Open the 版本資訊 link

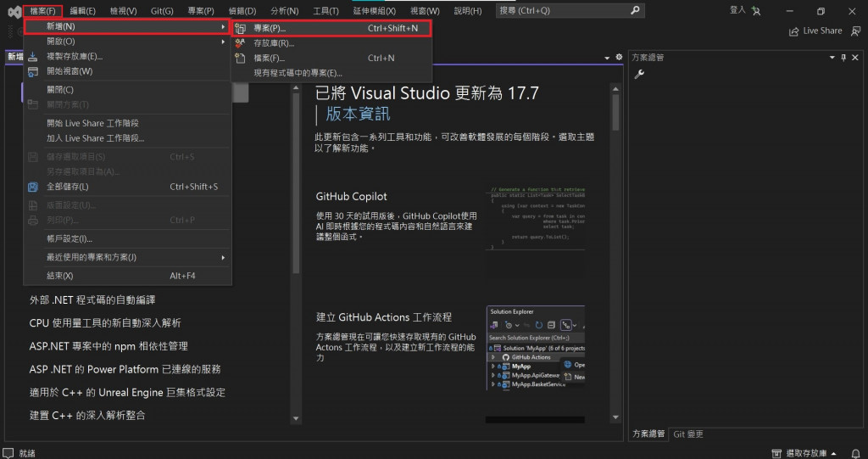point(358,114)
